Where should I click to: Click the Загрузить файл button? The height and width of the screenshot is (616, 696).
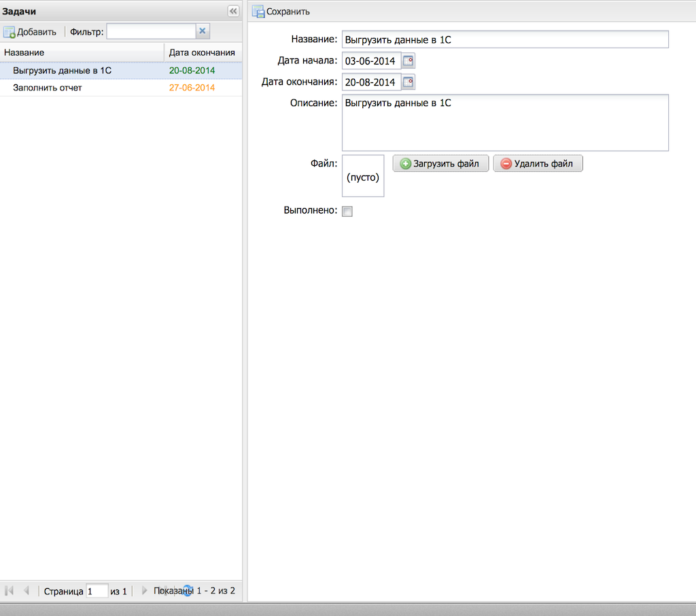coord(440,163)
